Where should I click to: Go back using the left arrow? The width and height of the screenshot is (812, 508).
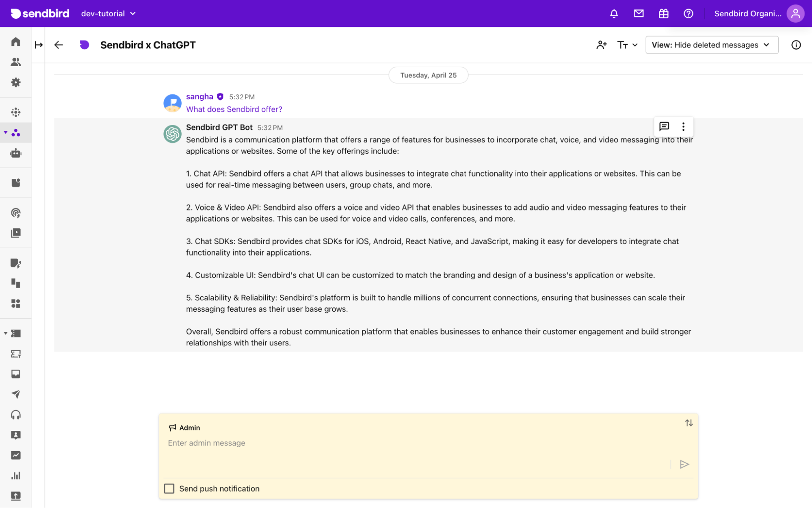58,45
